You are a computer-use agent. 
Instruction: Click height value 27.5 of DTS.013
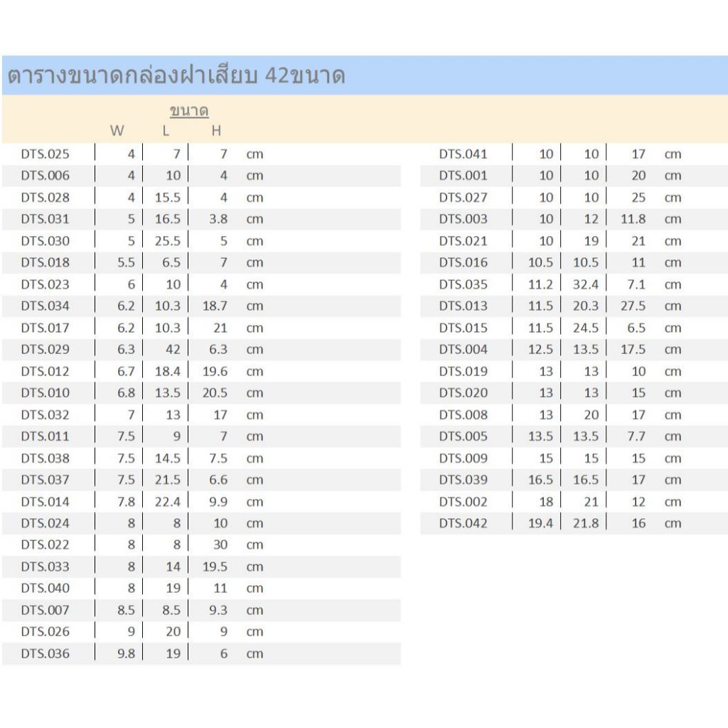point(633,306)
